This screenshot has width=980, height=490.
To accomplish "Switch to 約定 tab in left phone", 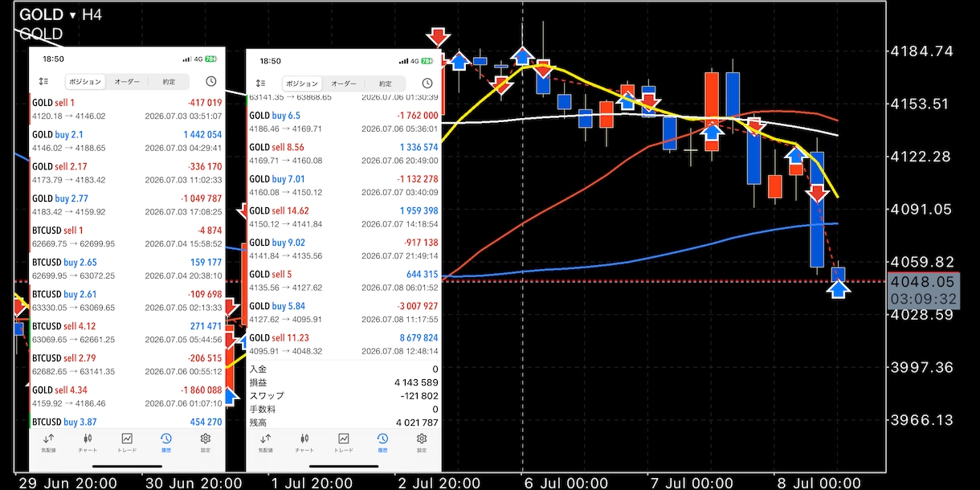I will pos(169,82).
